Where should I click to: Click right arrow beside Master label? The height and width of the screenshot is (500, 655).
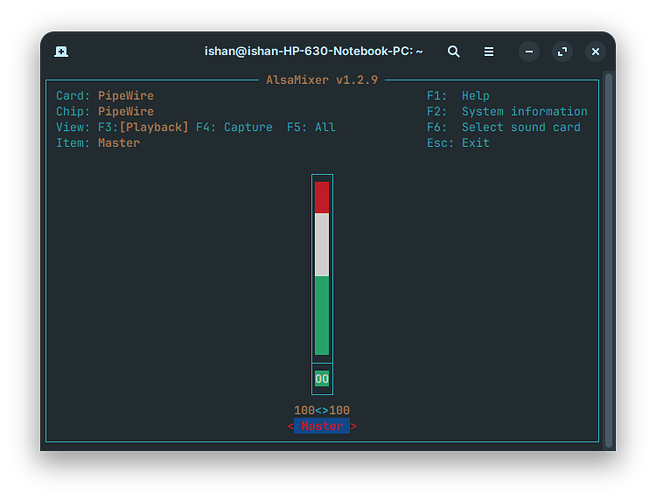(353, 426)
